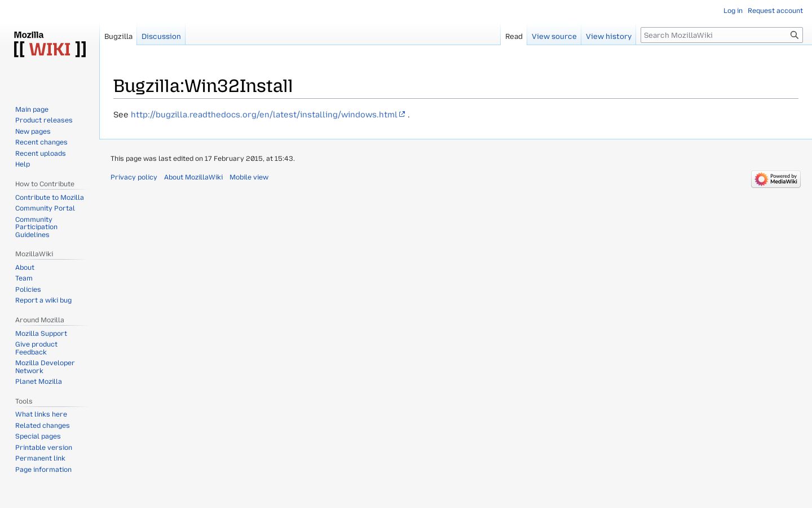Open the View source tab
Viewport: 812px width, 508px height.
[554, 36]
